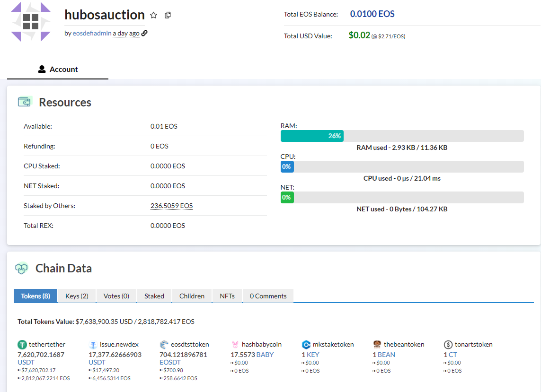This screenshot has height=392, width=541.
Task: Switch to the Keys (2) tab
Action: [77, 296]
